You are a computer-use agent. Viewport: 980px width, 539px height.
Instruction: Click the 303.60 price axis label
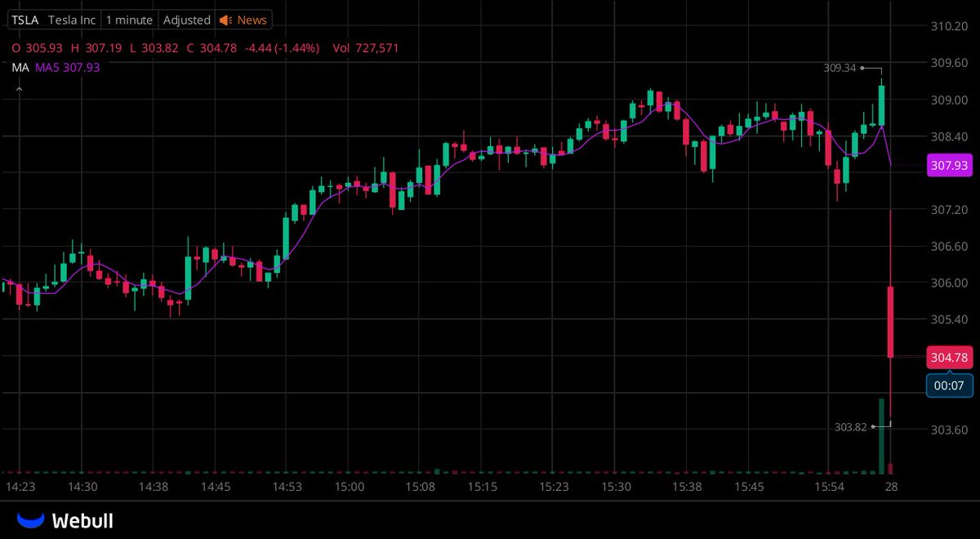click(949, 430)
